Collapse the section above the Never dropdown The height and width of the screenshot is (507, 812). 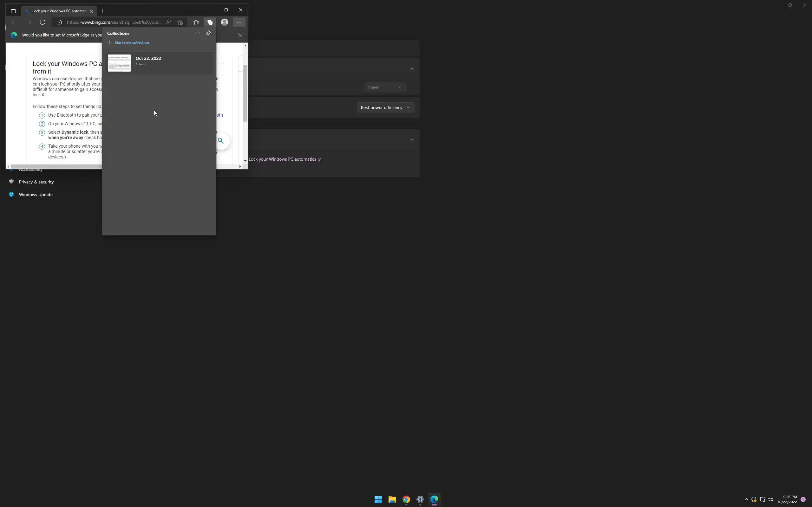pyautogui.click(x=412, y=68)
